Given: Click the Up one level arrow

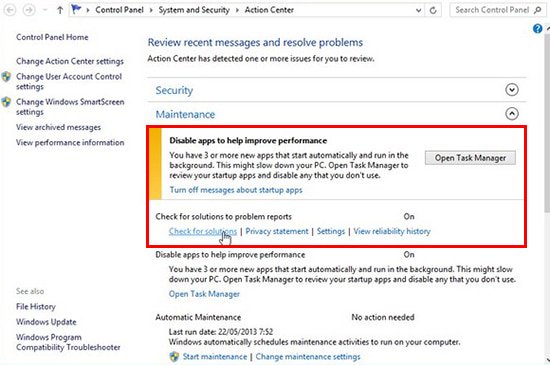Looking at the screenshot, I should [x=60, y=10].
